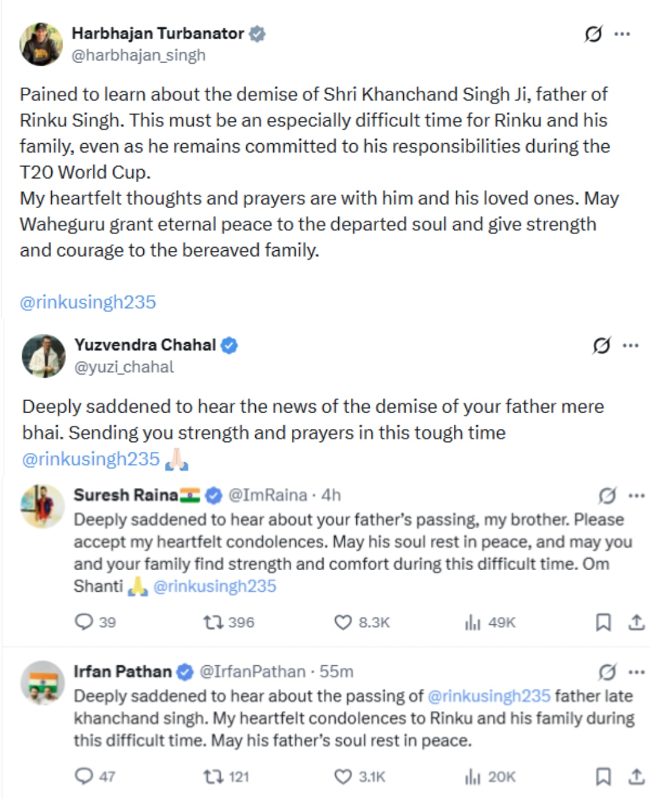Click Irfan Pathan's display name

[123, 671]
